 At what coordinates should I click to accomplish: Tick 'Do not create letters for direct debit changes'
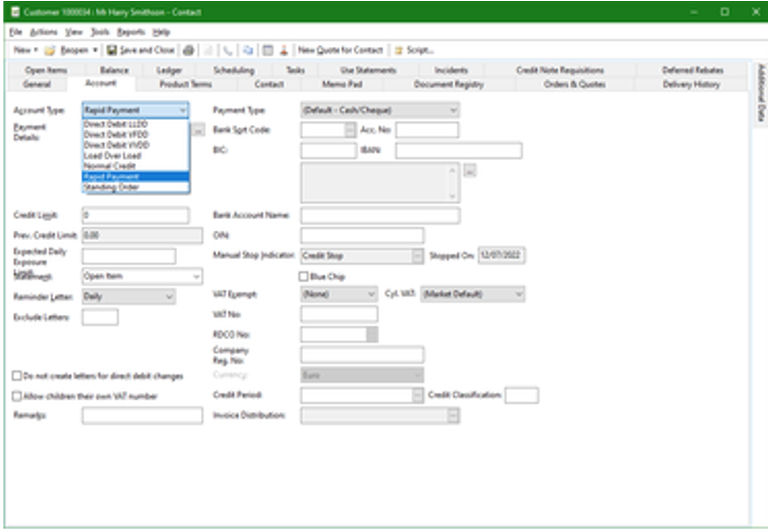[x=17, y=376]
